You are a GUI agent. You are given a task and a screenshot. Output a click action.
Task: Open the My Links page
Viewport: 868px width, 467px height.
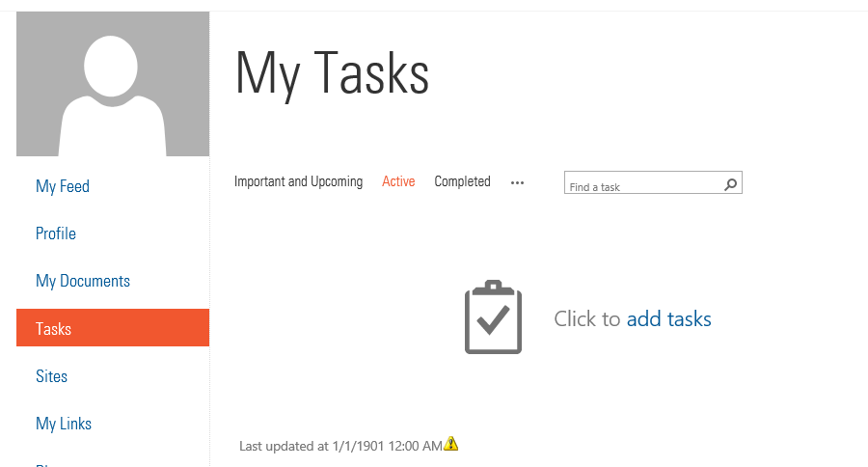coord(64,424)
